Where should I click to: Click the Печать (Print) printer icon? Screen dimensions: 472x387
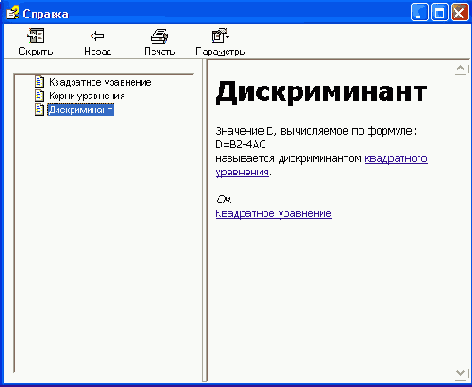click(x=159, y=36)
